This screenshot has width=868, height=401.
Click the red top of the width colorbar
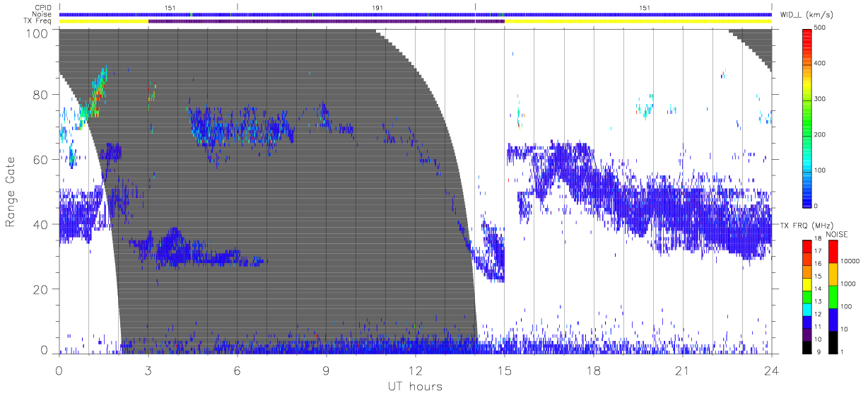coord(807,37)
